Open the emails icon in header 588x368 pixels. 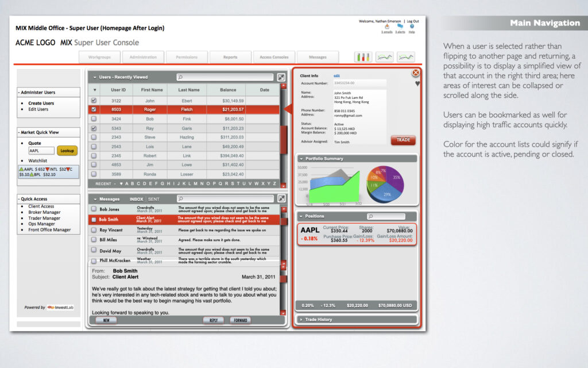387,26
